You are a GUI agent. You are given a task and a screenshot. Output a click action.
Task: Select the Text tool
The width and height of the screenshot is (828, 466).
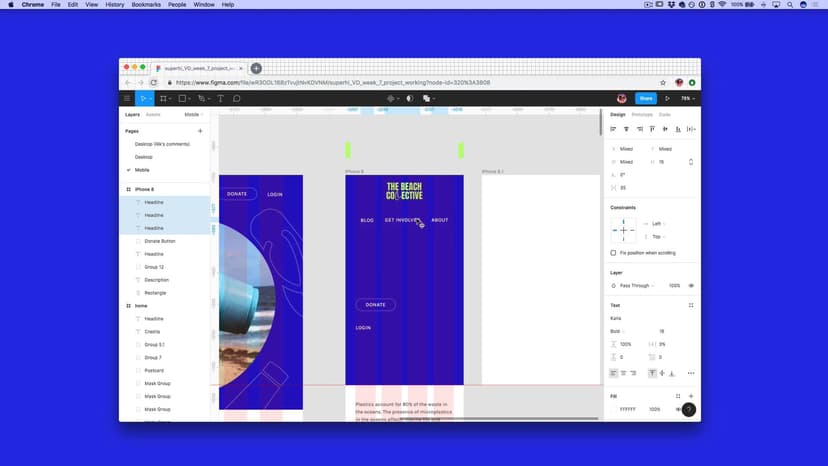coord(220,98)
